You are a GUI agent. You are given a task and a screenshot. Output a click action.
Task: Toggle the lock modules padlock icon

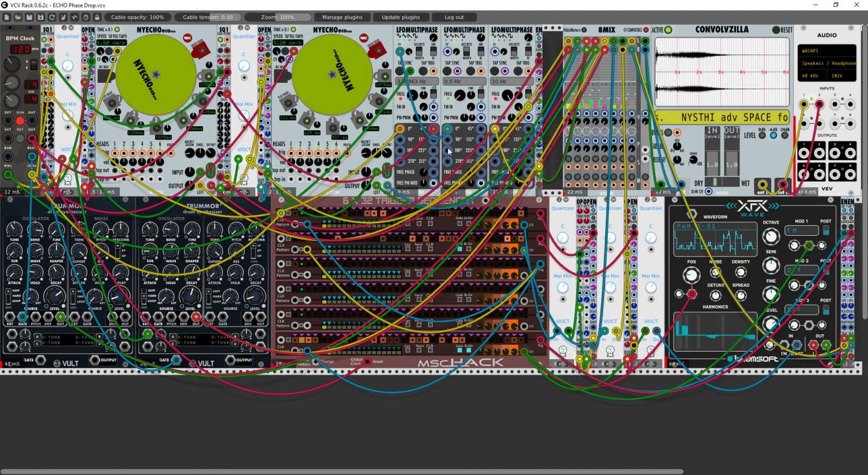pos(97,17)
